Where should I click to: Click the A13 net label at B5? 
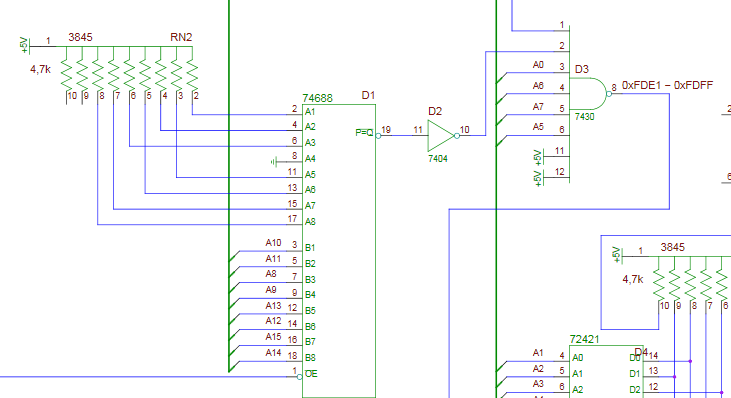274,306
